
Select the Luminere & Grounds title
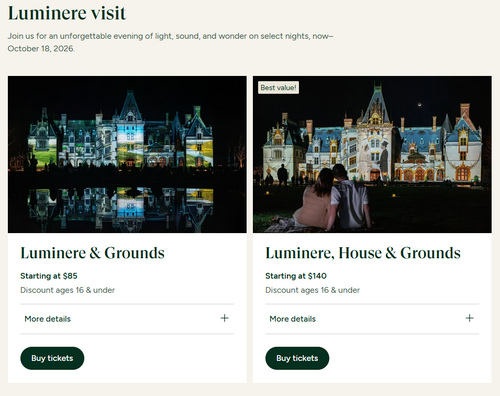pyautogui.click(x=92, y=253)
